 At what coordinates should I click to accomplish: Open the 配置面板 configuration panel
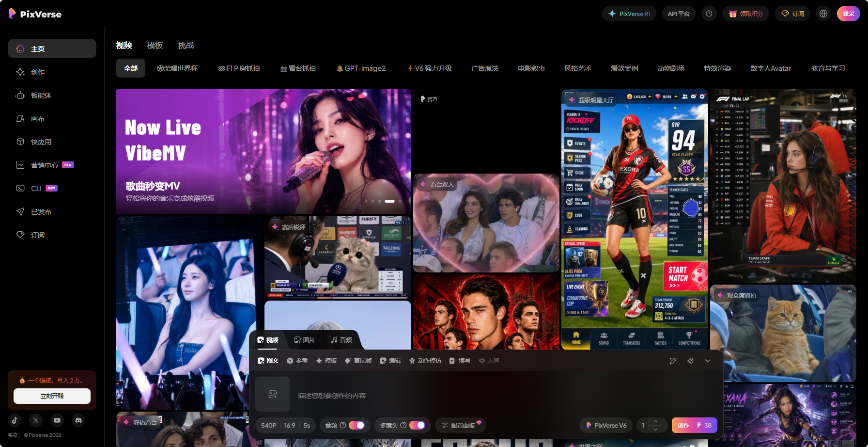tap(461, 425)
